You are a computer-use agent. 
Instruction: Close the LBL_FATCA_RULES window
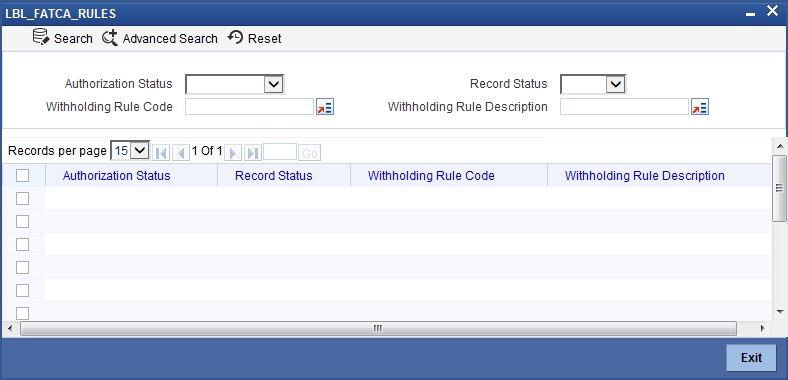tap(772, 11)
